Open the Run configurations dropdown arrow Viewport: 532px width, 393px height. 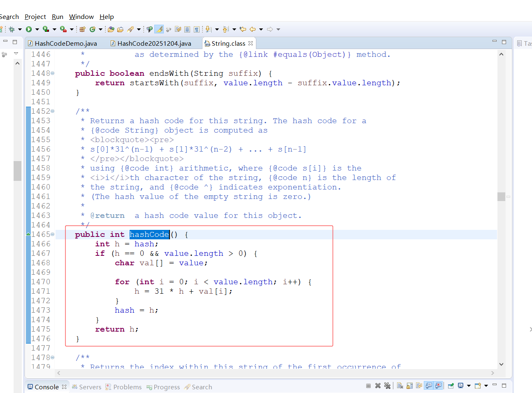pos(36,29)
